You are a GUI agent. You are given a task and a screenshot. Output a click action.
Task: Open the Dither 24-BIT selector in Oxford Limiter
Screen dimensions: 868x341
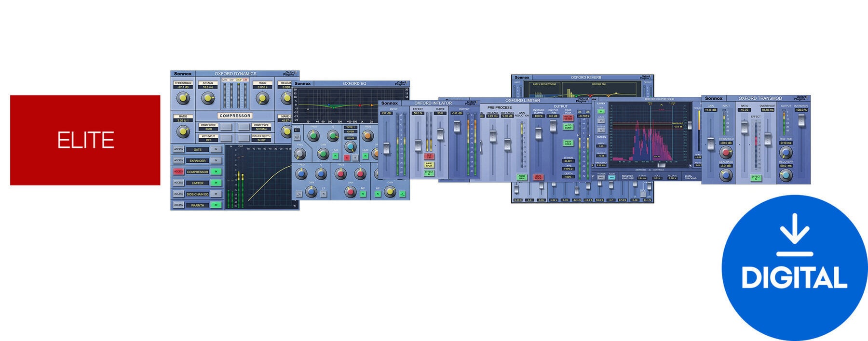(568, 161)
